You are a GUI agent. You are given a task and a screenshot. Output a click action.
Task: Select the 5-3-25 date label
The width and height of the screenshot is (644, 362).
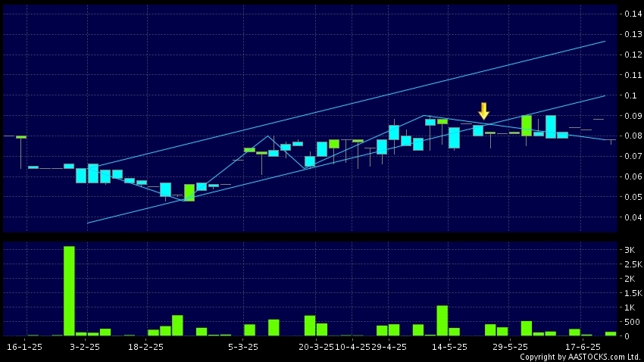[x=243, y=347]
